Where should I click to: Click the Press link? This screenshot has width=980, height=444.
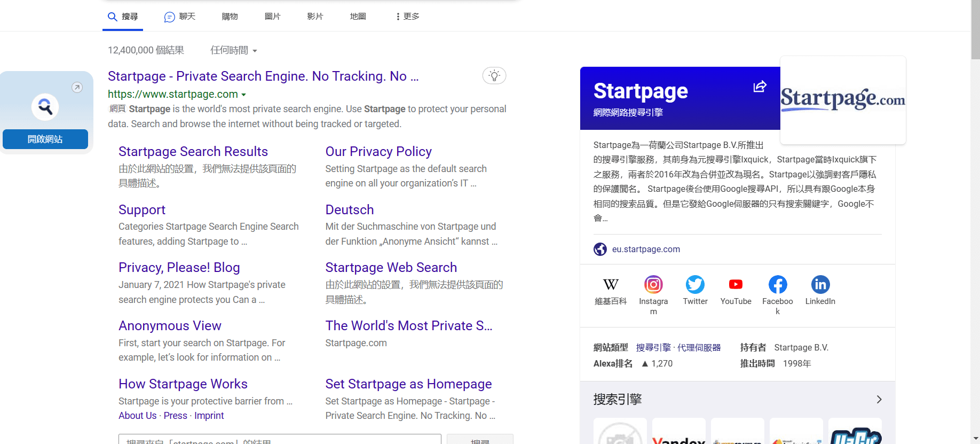click(176, 416)
